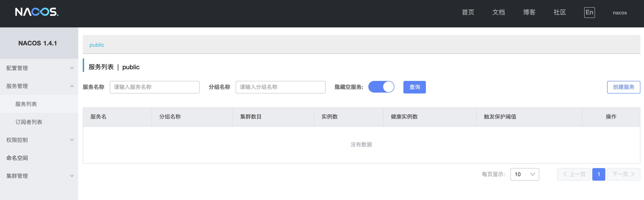The image size is (644, 200).
Task: Click the 集群数目 column header
Action: coord(273,117)
